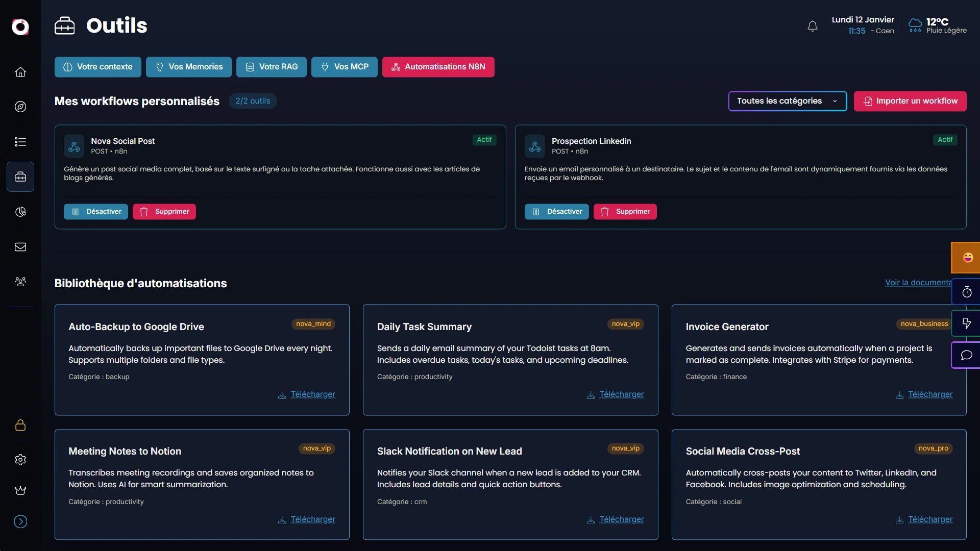Image resolution: width=980 pixels, height=551 pixels.
Task: Open the mail envelope sidebar icon
Action: point(20,247)
